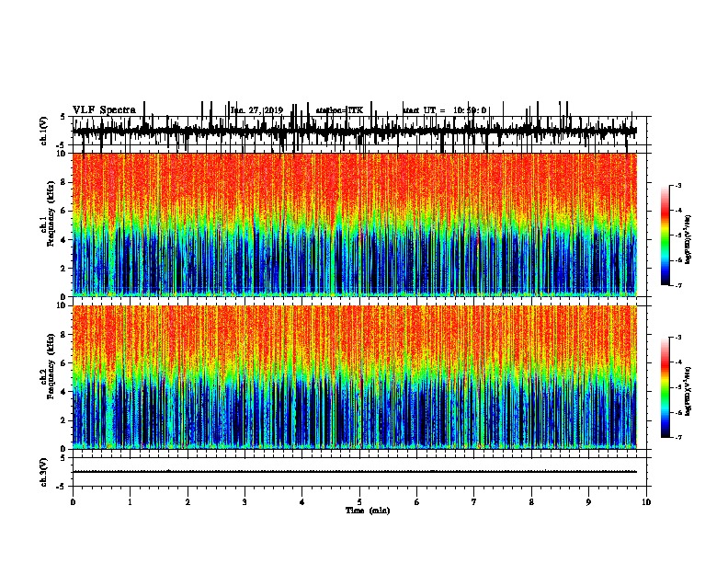Click the ch.1 colorbar log(PSD) label
Screen dimensions: 728x563
[688, 239]
